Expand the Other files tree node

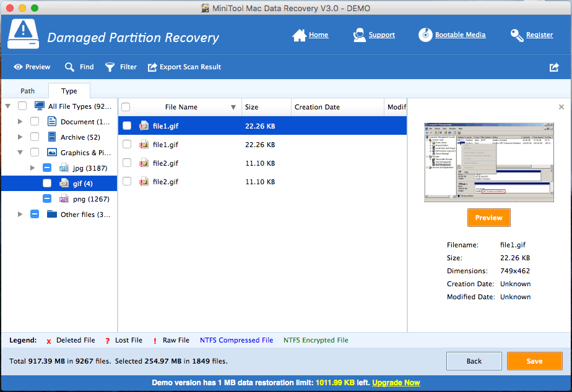20,215
